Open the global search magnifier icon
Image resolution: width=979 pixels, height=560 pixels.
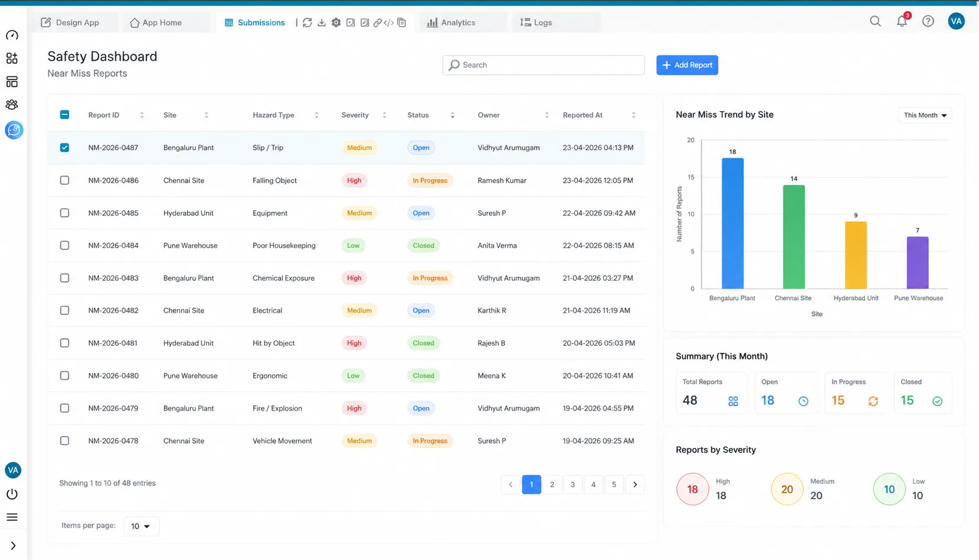tap(875, 21)
